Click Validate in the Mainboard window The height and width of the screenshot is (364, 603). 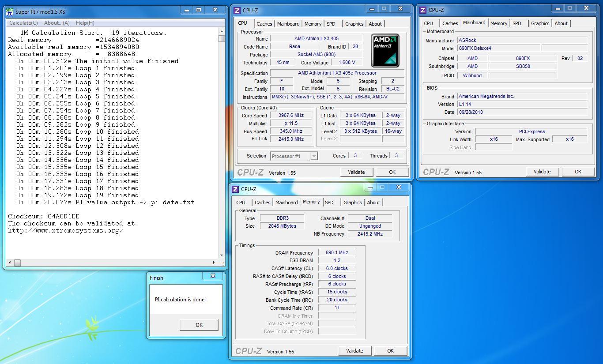coord(542,172)
